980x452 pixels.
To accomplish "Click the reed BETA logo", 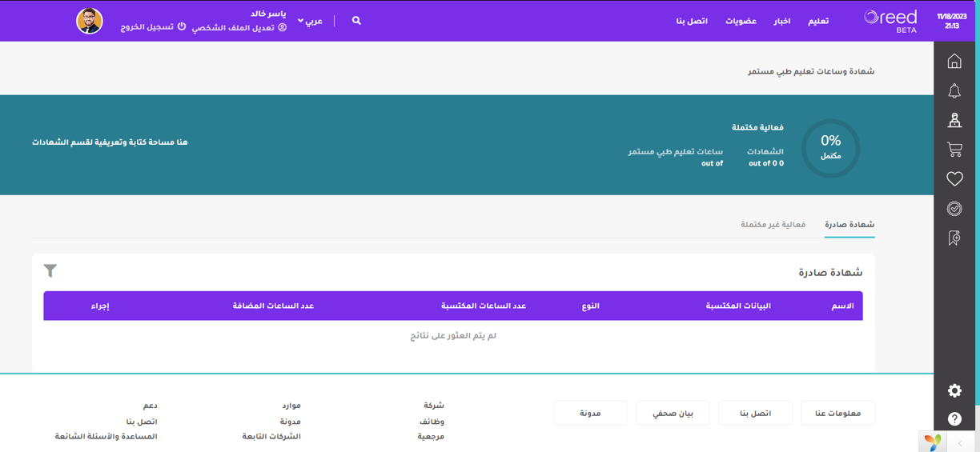I will tap(890, 21).
